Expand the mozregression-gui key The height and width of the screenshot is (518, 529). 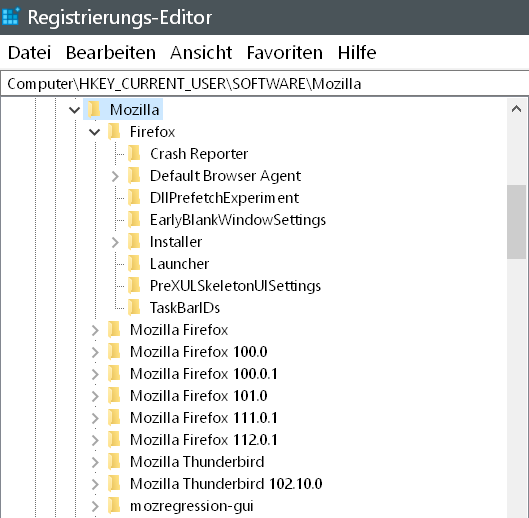click(x=95, y=506)
